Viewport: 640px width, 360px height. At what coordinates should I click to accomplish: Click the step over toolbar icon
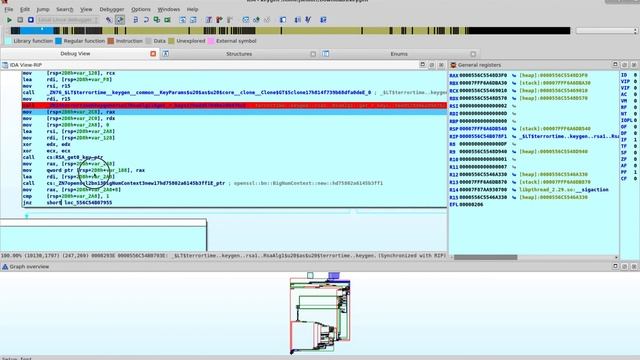click(x=146, y=20)
